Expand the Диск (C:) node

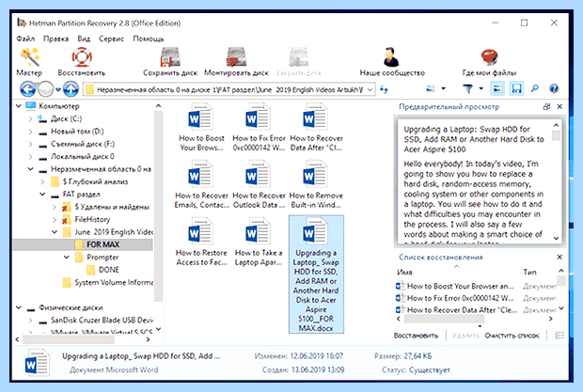[x=30, y=118]
